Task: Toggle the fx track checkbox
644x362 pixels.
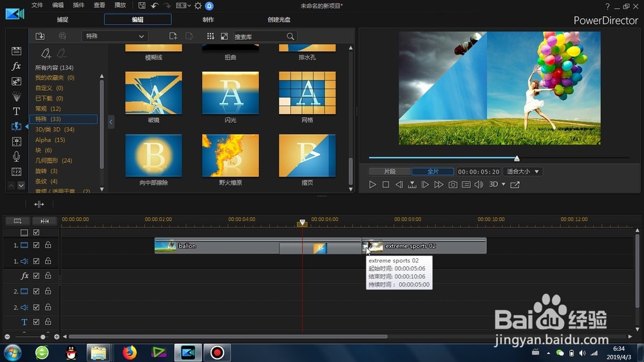Action: (x=36, y=276)
